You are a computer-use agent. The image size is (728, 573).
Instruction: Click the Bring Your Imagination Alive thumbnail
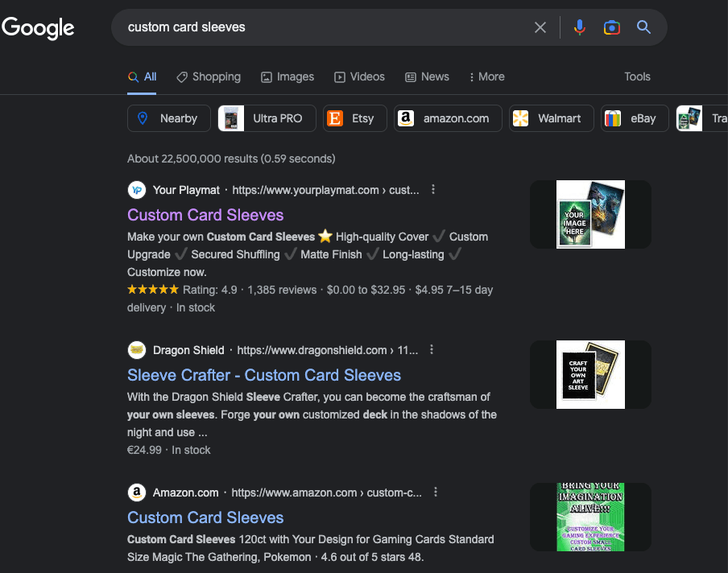point(590,517)
